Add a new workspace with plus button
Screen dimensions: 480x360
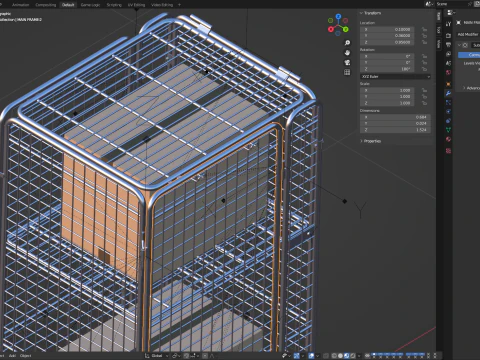[x=179, y=5]
